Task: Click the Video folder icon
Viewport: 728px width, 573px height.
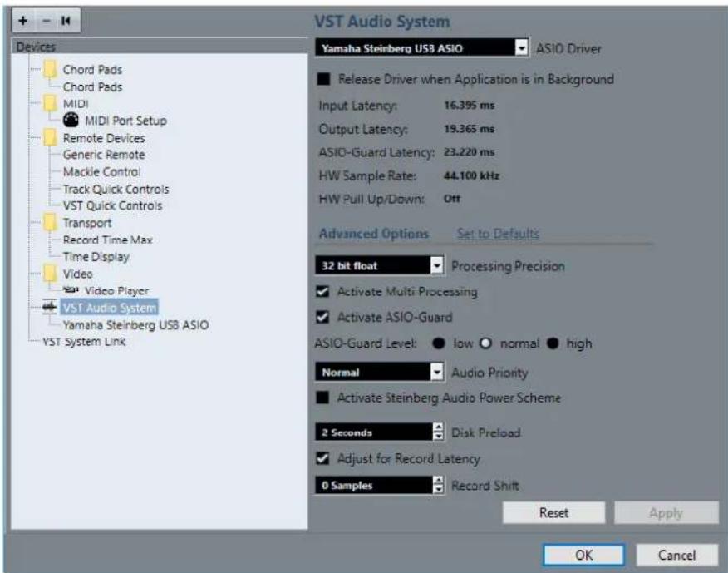Action: pyautogui.click(x=50, y=274)
